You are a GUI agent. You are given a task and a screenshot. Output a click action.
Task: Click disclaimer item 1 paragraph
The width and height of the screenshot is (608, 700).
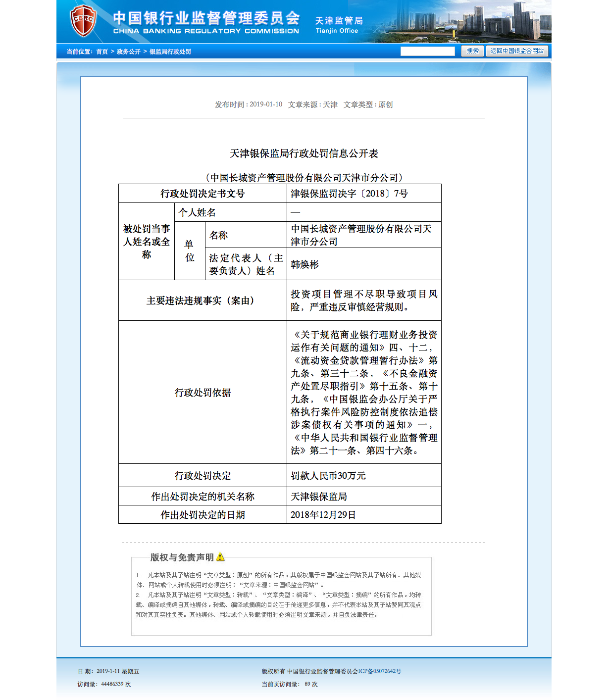coord(279,580)
